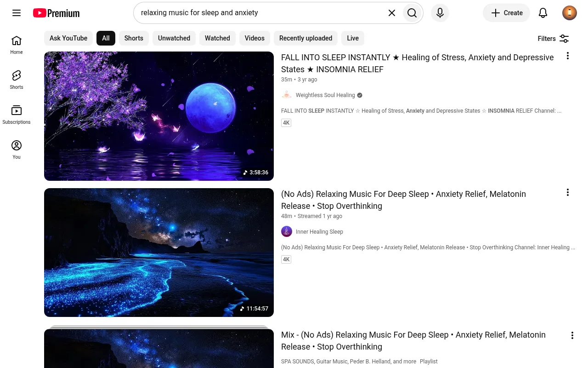The width and height of the screenshot is (588, 368).
Task: Visit Inner Healing Sleep channel name
Action: click(319, 232)
